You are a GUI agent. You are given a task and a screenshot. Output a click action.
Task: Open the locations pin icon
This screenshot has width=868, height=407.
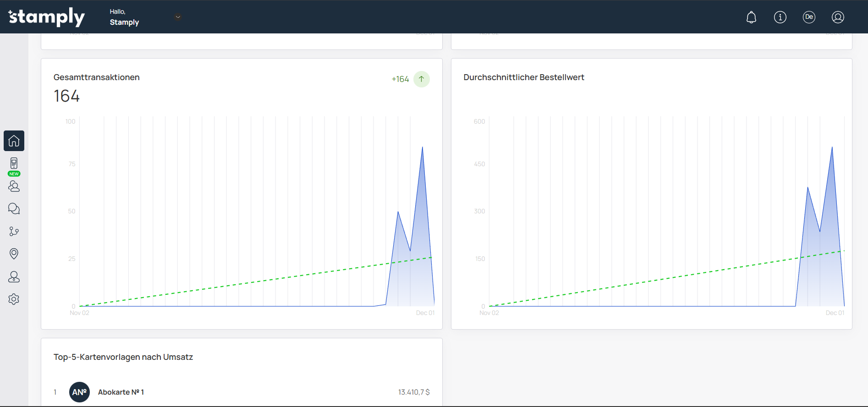14,254
